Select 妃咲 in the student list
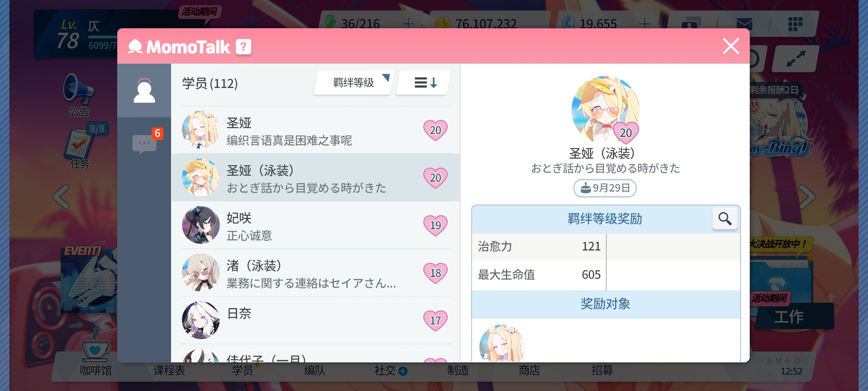This screenshot has height=391, width=868. (x=316, y=225)
